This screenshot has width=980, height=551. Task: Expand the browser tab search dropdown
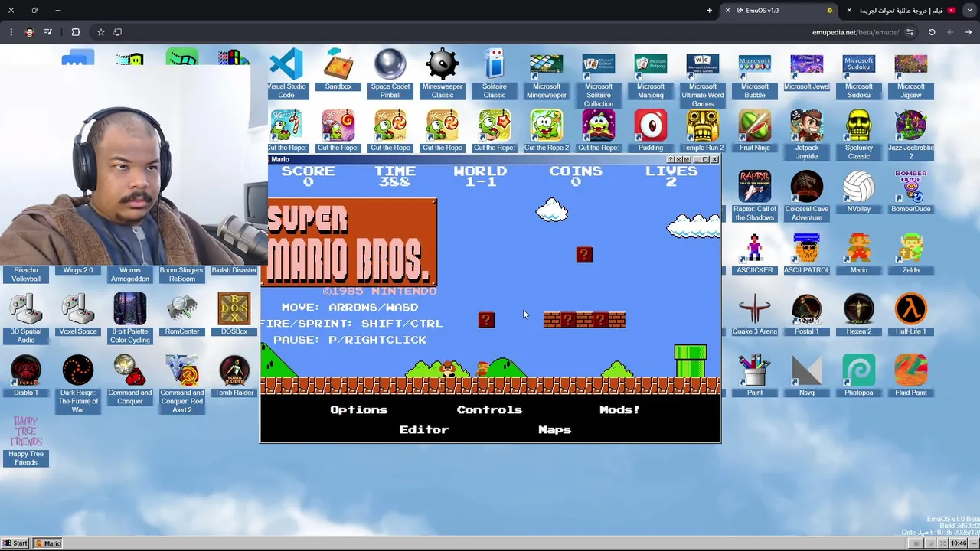point(969,11)
